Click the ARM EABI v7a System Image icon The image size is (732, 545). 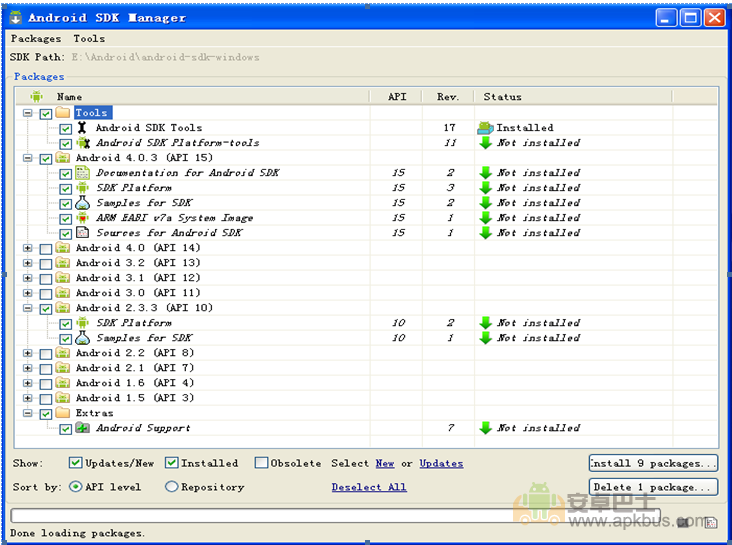coord(83,218)
